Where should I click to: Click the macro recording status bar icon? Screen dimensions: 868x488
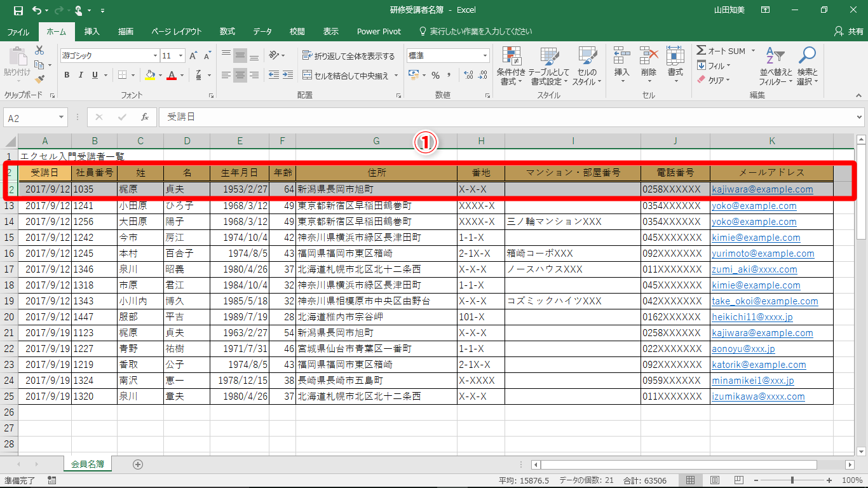[51, 480]
